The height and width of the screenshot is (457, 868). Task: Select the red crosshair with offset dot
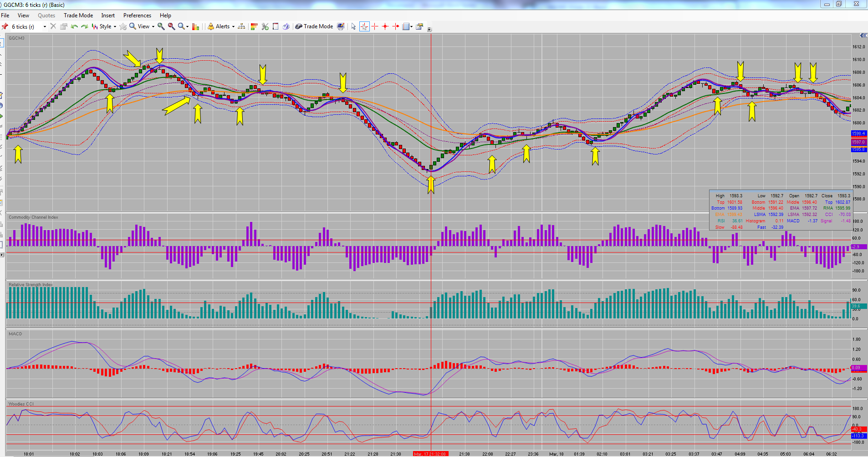coord(396,26)
